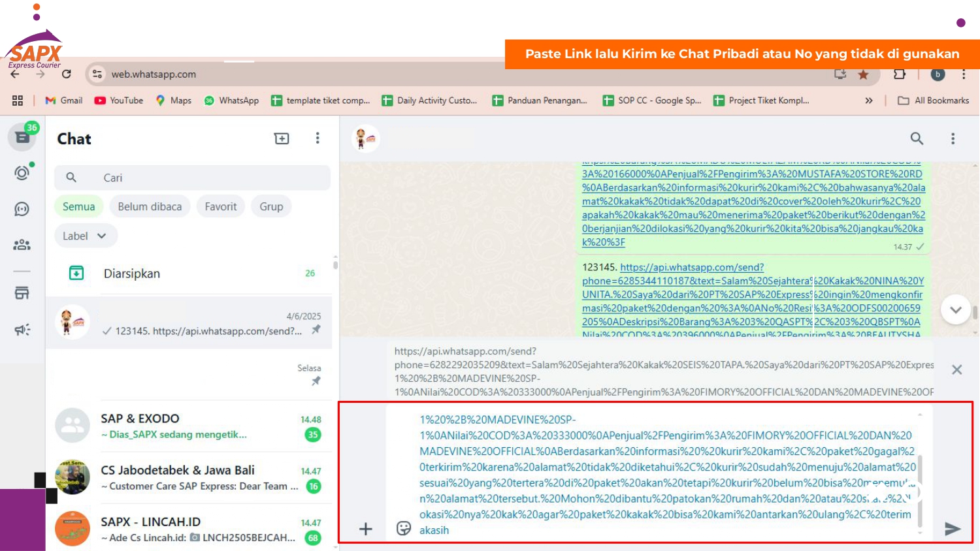
Task: Open the Maps bookmark
Action: click(x=174, y=101)
